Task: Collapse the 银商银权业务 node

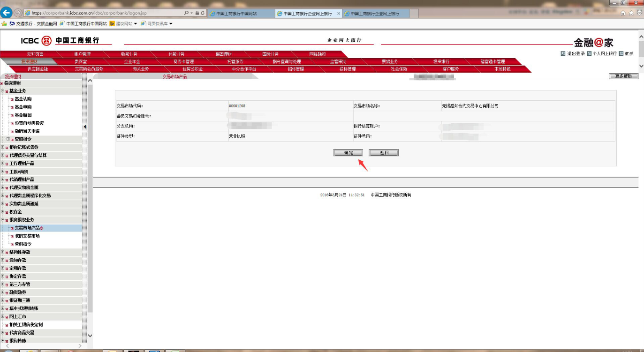Action: pos(2,220)
